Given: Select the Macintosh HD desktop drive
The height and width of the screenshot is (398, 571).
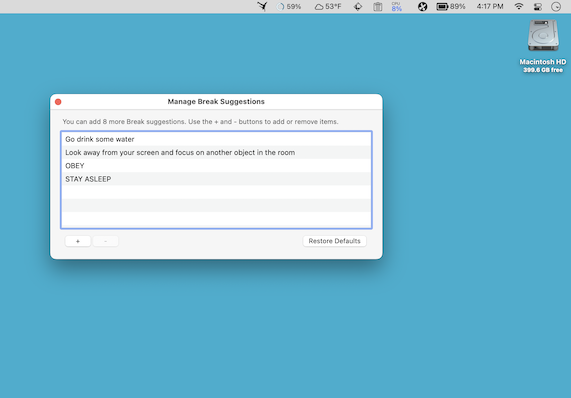Looking at the screenshot, I should coord(543,35).
